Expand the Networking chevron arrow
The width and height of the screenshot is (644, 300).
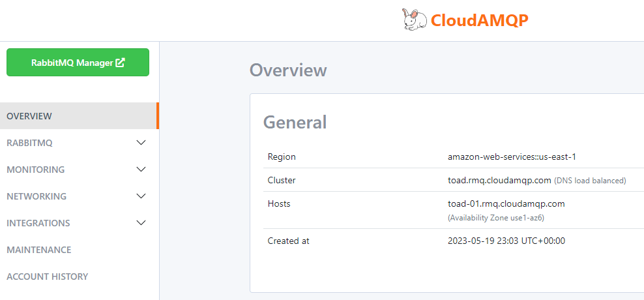pos(141,196)
